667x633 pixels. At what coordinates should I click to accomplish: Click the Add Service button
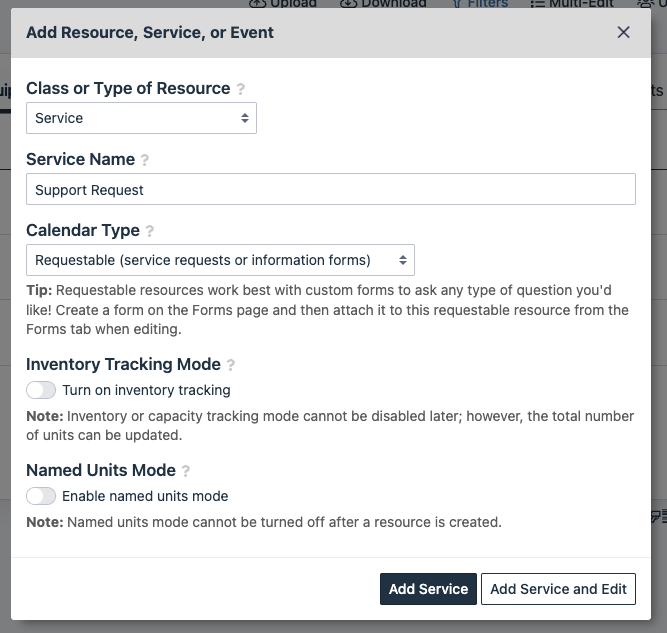pos(428,589)
